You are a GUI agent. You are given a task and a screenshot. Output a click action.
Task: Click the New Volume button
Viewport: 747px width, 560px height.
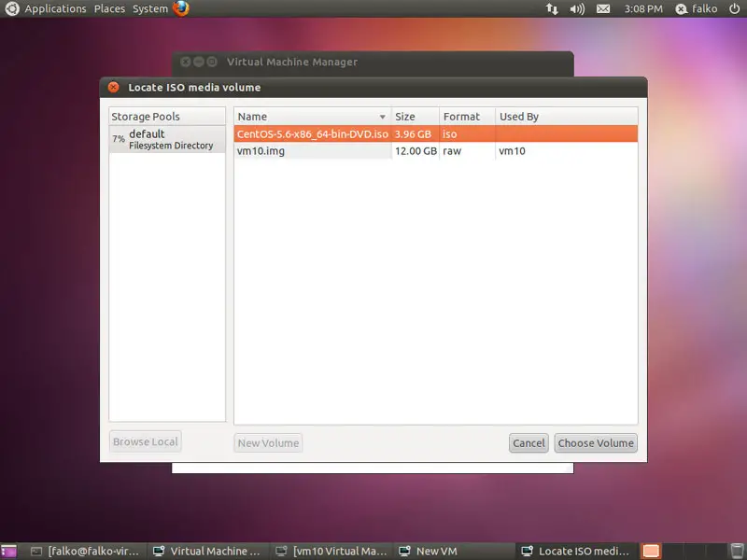click(268, 442)
